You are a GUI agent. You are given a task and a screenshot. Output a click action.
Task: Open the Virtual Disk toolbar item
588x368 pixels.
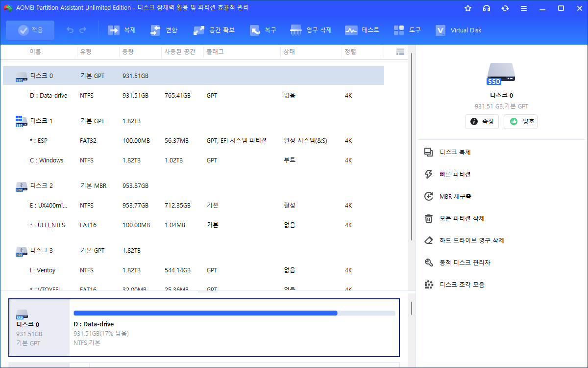(459, 30)
